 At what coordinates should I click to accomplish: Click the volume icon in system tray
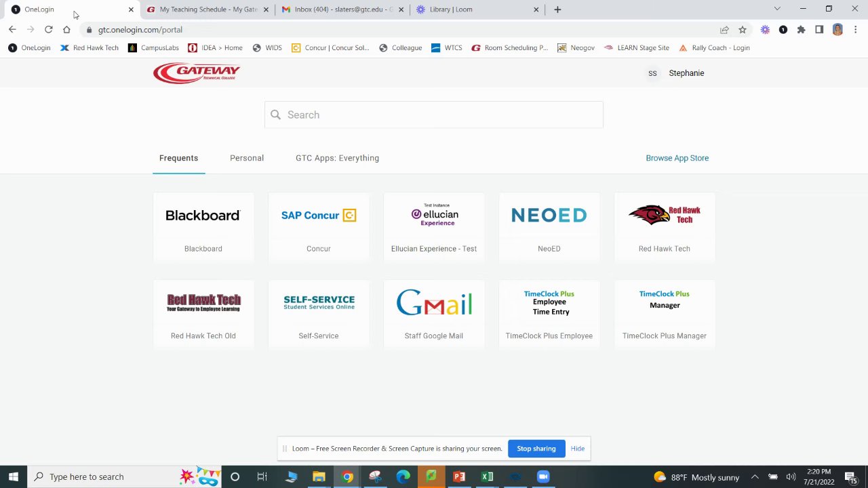pyautogui.click(x=791, y=477)
